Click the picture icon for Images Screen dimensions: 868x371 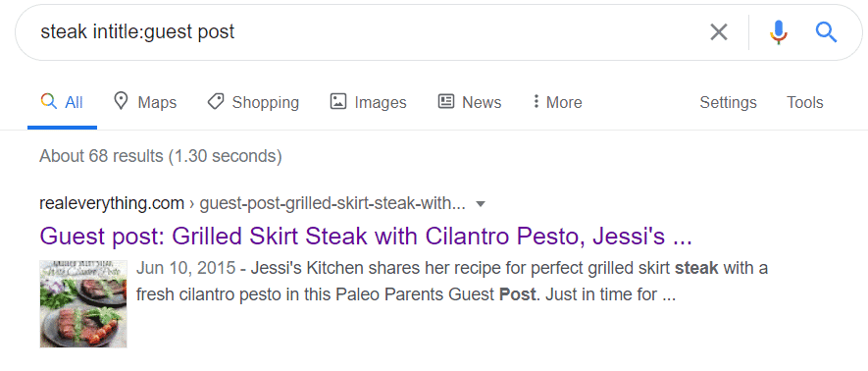(338, 102)
